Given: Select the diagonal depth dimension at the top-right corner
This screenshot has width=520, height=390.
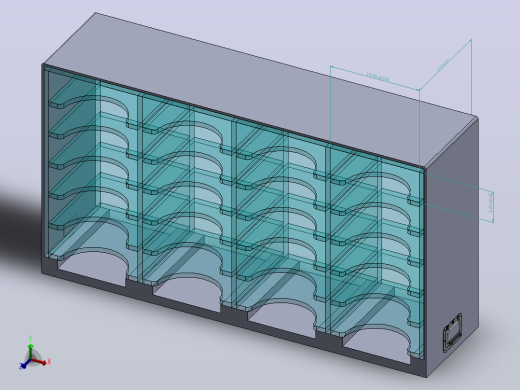Looking at the screenshot, I should pos(443,65).
